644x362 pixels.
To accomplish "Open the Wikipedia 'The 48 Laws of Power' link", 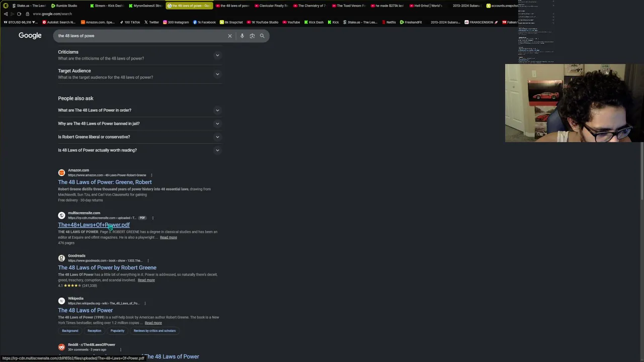I will pyautogui.click(x=86, y=311).
